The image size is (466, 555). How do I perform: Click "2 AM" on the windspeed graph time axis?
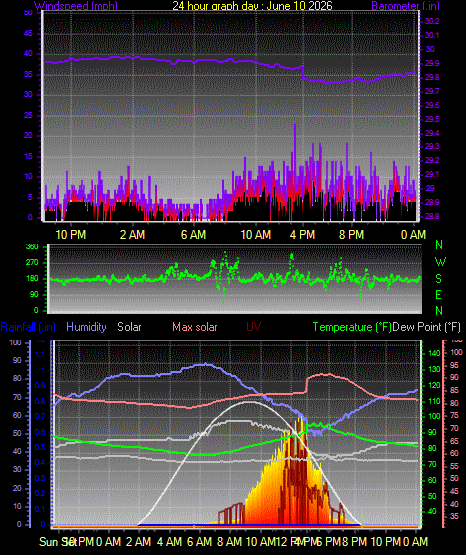pyautogui.click(x=132, y=235)
